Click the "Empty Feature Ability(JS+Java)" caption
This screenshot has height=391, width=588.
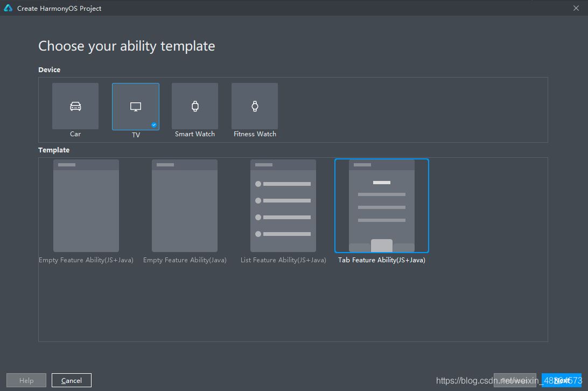pyautogui.click(x=86, y=260)
